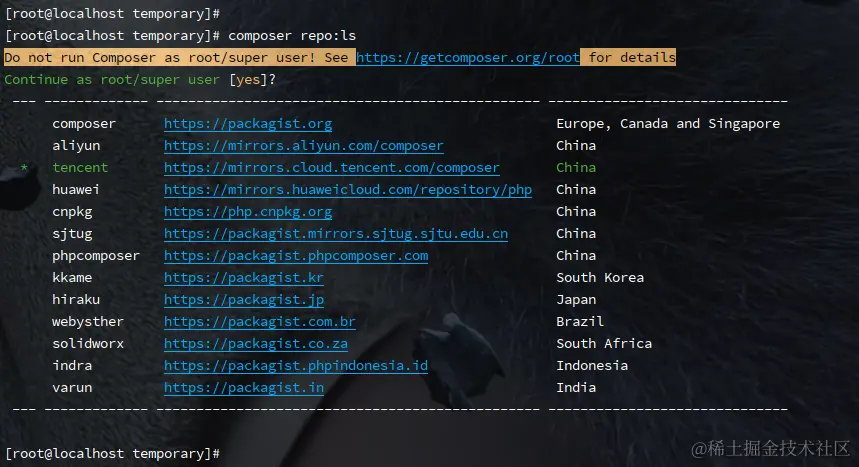Click 'China' location in the sjtug row
Image resolution: width=859 pixels, height=467 pixels.
[x=576, y=234]
